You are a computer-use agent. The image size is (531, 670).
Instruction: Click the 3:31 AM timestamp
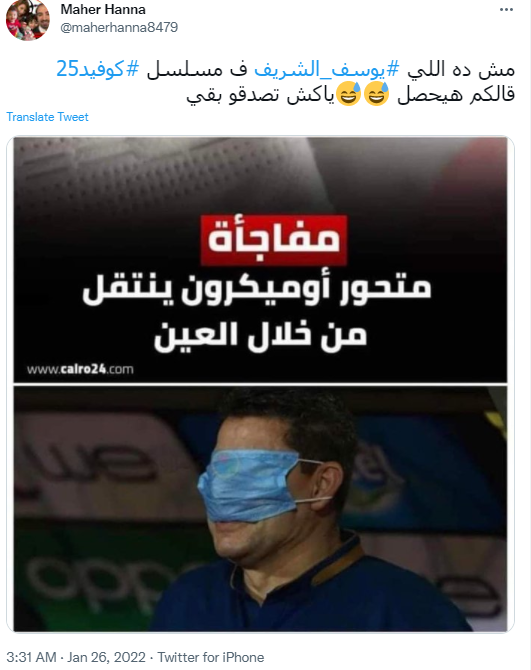pyautogui.click(x=32, y=657)
